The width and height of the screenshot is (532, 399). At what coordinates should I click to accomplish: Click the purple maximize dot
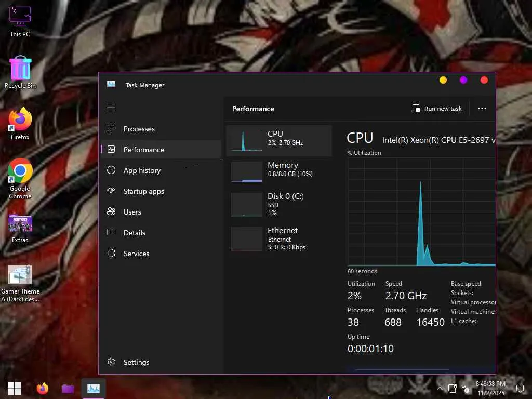tap(463, 80)
